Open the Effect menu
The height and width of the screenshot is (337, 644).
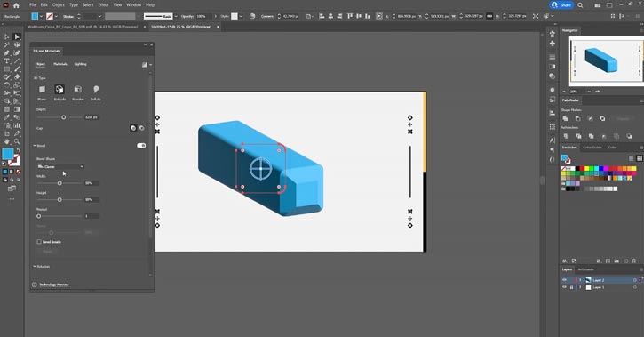pyautogui.click(x=104, y=5)
